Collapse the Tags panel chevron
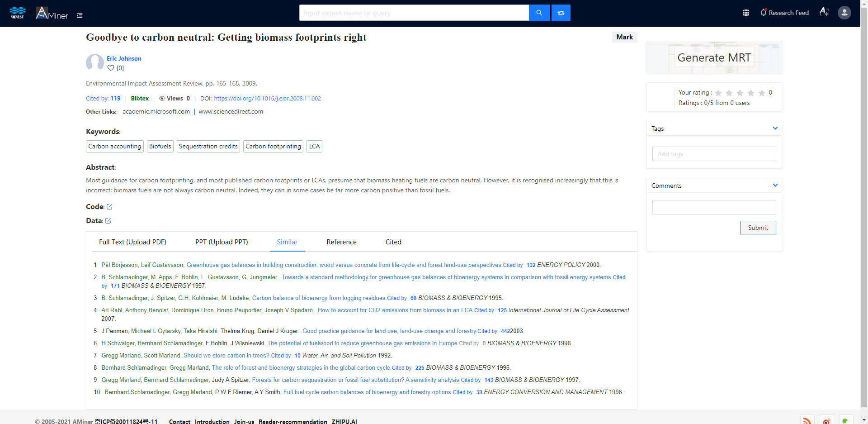868x424 pixels. pyautogui.click(x=775, y=128)
